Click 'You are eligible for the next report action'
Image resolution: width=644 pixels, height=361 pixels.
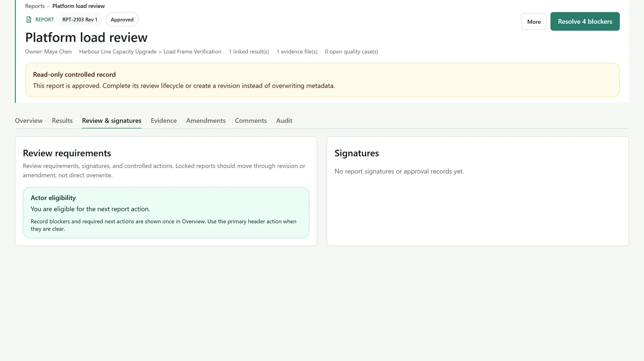90,209
